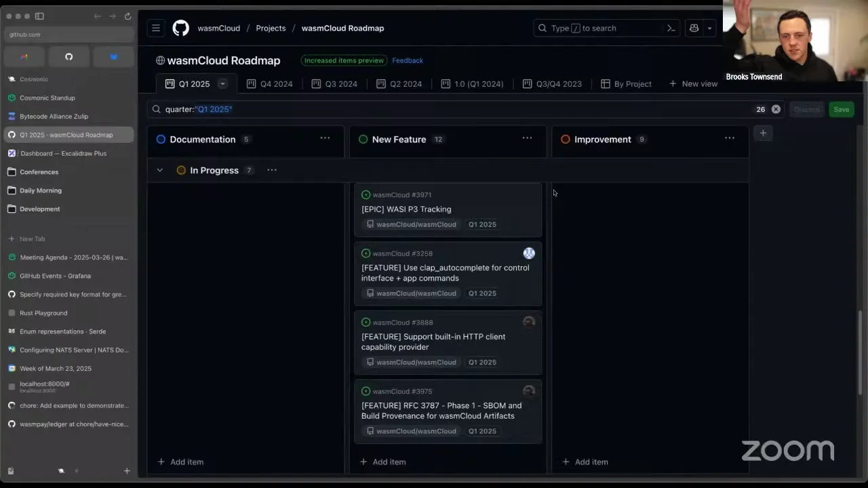Screen dimensions: 868x488
Task: Switch to the By Project view tab
Action: coord(626,84)
